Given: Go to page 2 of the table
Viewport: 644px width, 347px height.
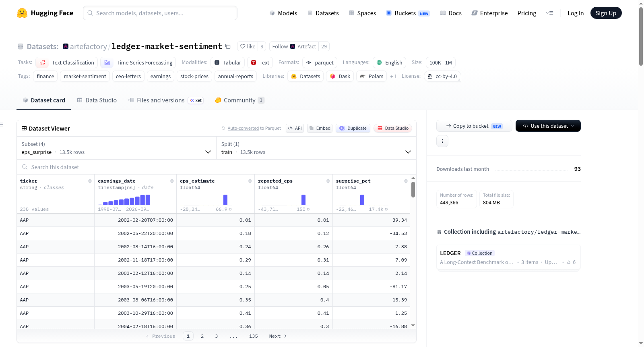Looking at the screenshot, I should tap(202, 336).
